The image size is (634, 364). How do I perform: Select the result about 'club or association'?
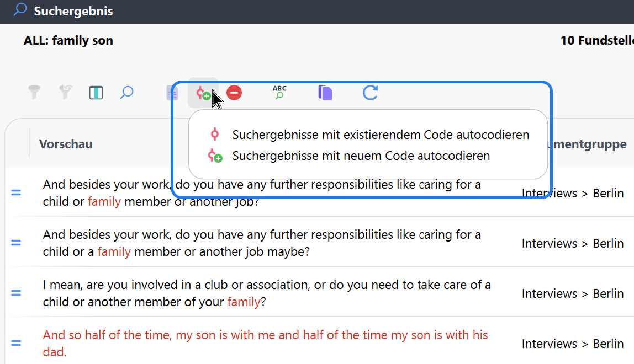267,293
